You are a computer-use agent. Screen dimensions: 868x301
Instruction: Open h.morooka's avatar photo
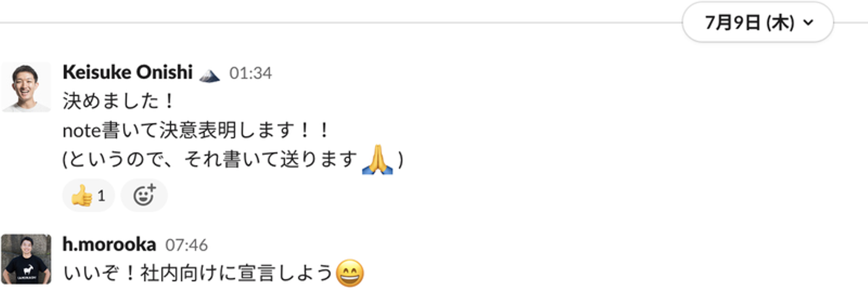tap(26, 259)
